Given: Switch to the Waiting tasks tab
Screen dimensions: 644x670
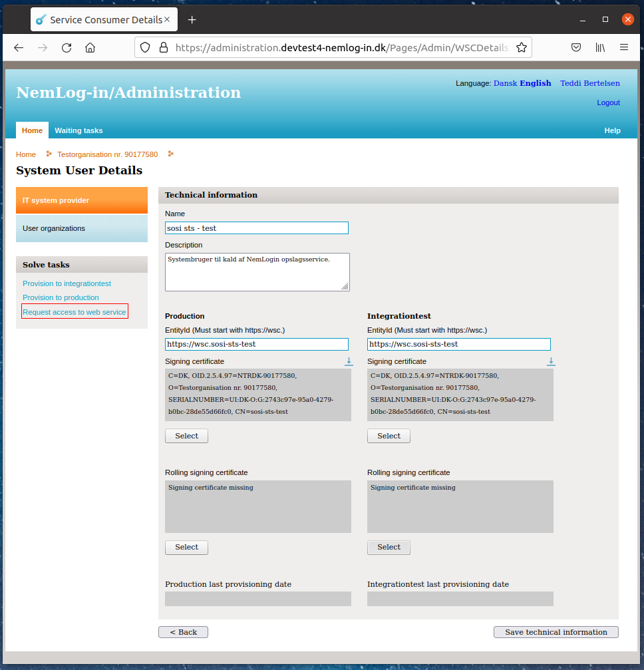Looking at the screenshot, I should 79,130.
